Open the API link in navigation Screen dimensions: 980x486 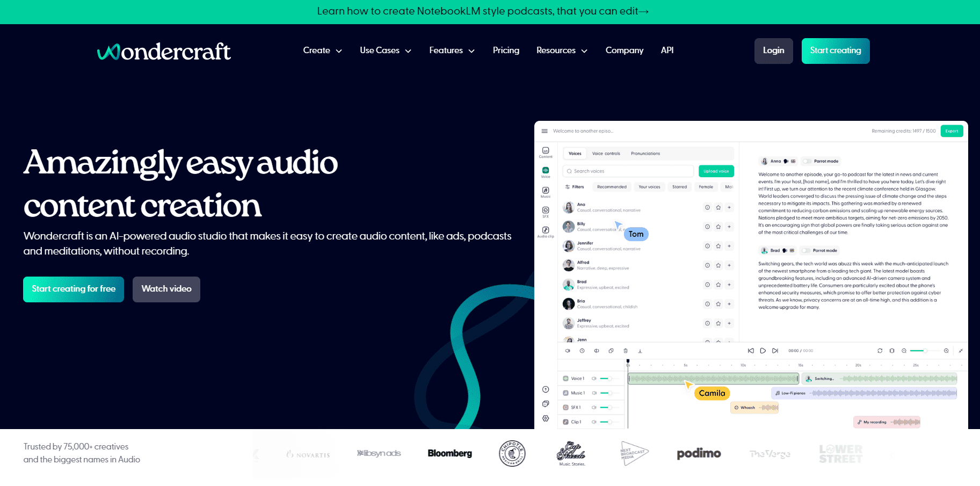667,50
